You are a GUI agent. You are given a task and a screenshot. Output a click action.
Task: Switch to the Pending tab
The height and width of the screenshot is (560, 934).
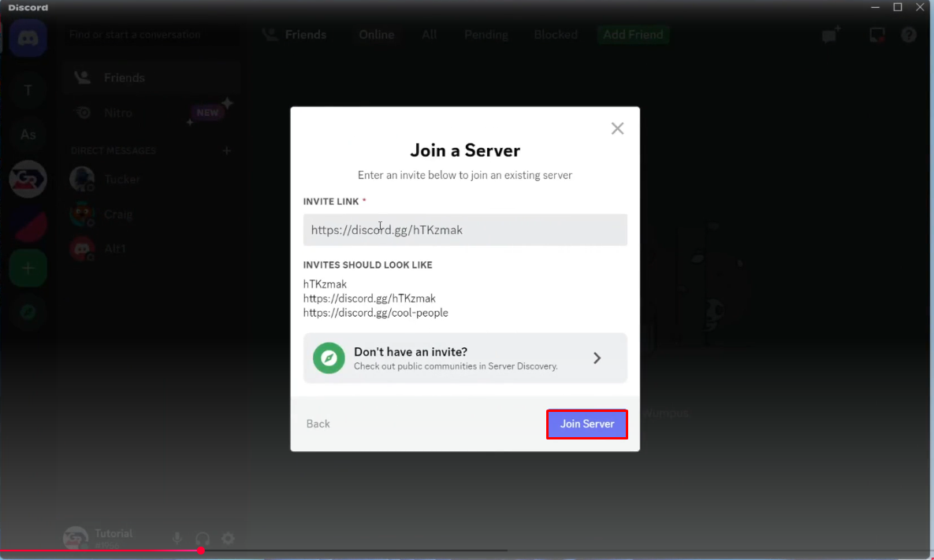click(486, 35)
